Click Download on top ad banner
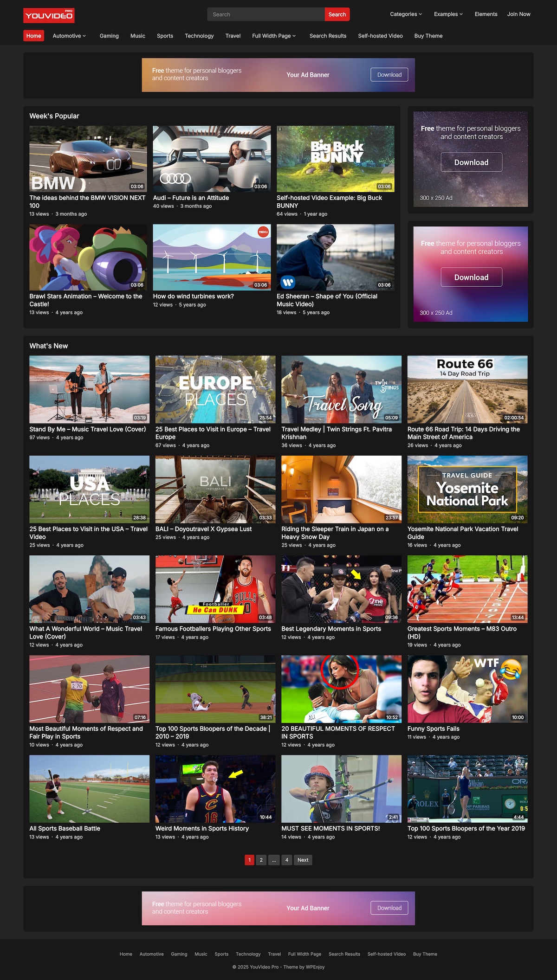Image resolution: width=557 pixels, height=980 pixels. point(389,75)
